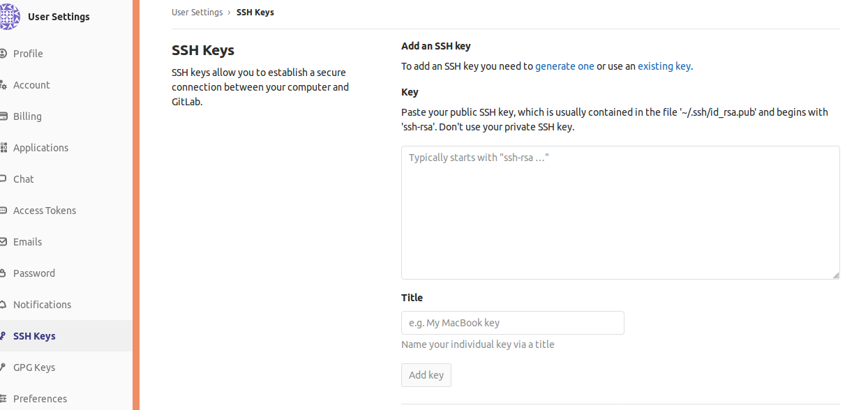Screen dimensions: 868x410
Task: Click the Profile icon in sidebar
Action: pos(3,54)
